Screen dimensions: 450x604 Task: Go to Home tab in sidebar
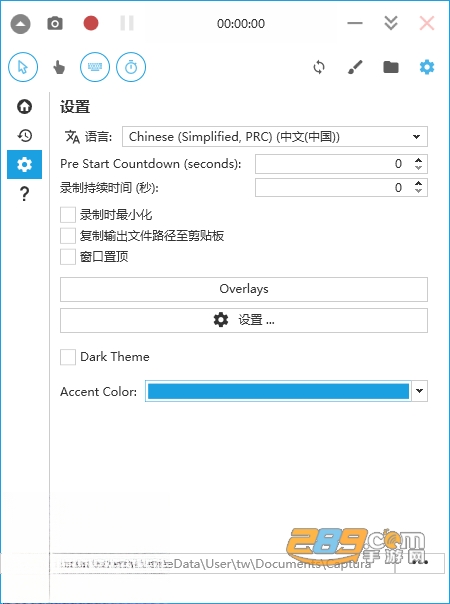[25, 106]
